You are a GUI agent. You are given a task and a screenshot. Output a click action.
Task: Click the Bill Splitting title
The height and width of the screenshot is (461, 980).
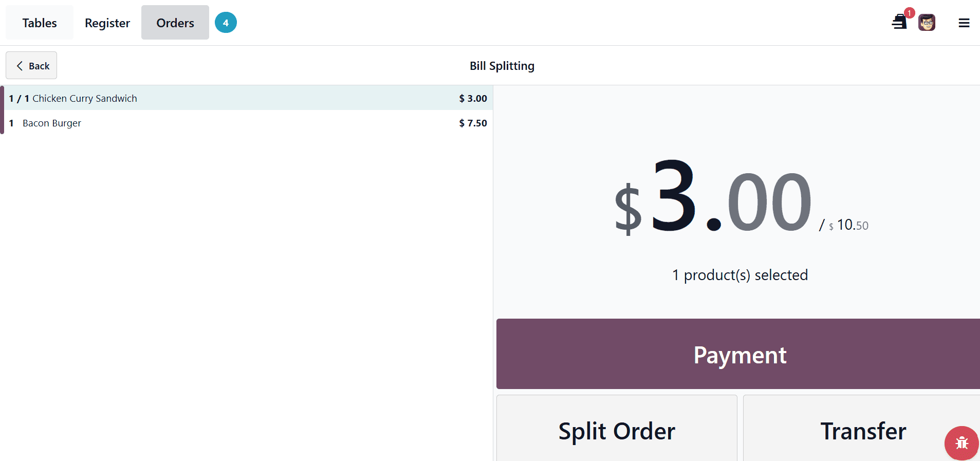click(502, 66)
